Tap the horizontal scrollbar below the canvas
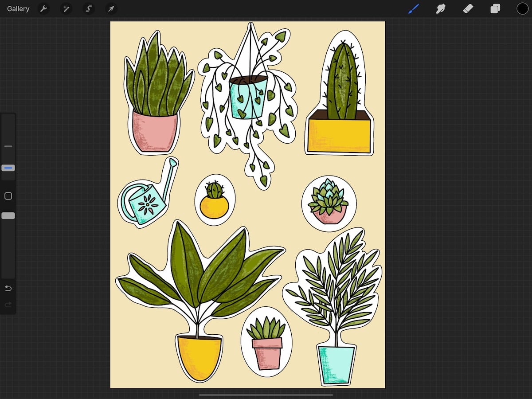532x399 pixels. (x=266, y=396)
